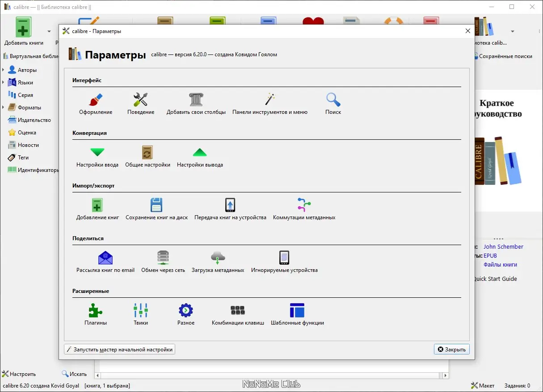The height and width of the screenshot is (392, 543).
Task: Follow the John Schember author link
Action: [x=503, y=246]
